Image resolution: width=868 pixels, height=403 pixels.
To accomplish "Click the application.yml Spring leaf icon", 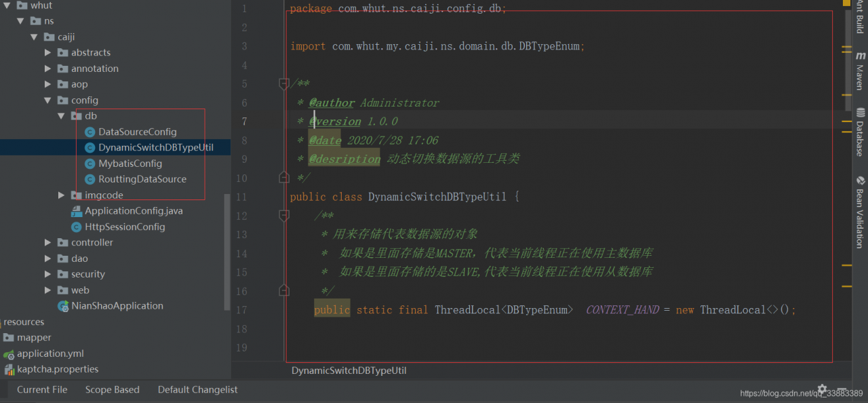I will (9, 353).
